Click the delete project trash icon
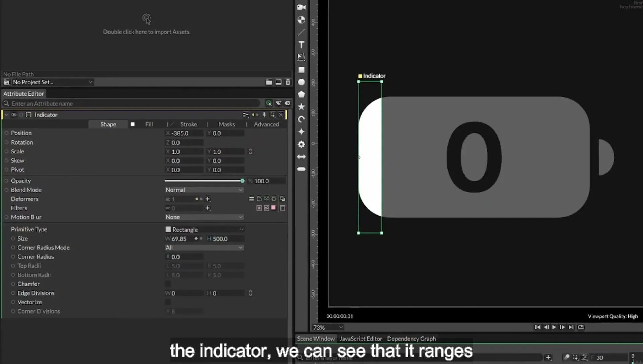Screen dimensions: 643x364 pos(288,82)
